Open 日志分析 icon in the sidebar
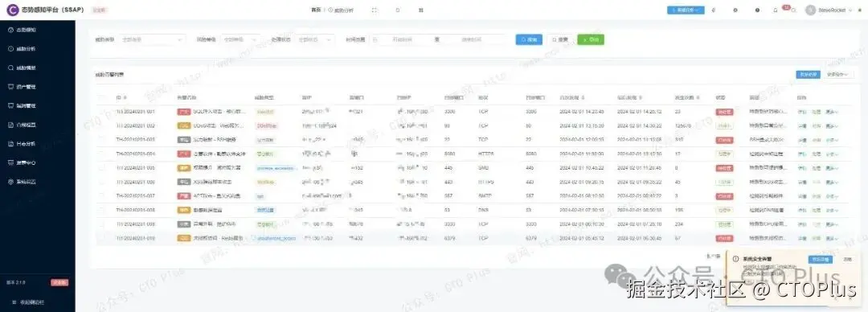This screenshot has height=312, width=868. (11, 143)
